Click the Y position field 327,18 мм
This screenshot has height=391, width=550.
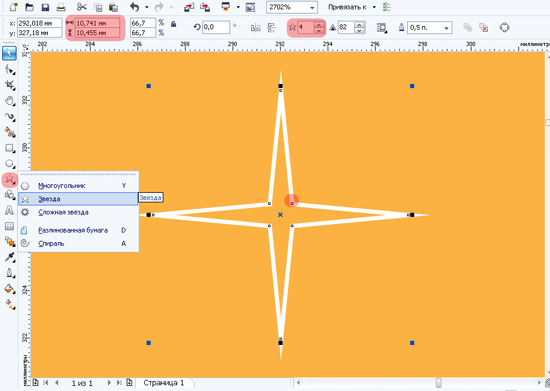[39, 33]
